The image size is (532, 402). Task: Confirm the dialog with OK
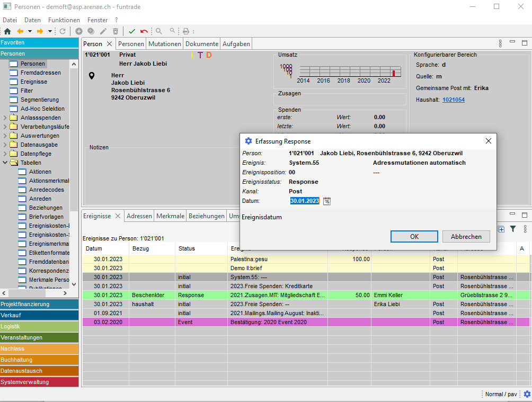point(414,237)
